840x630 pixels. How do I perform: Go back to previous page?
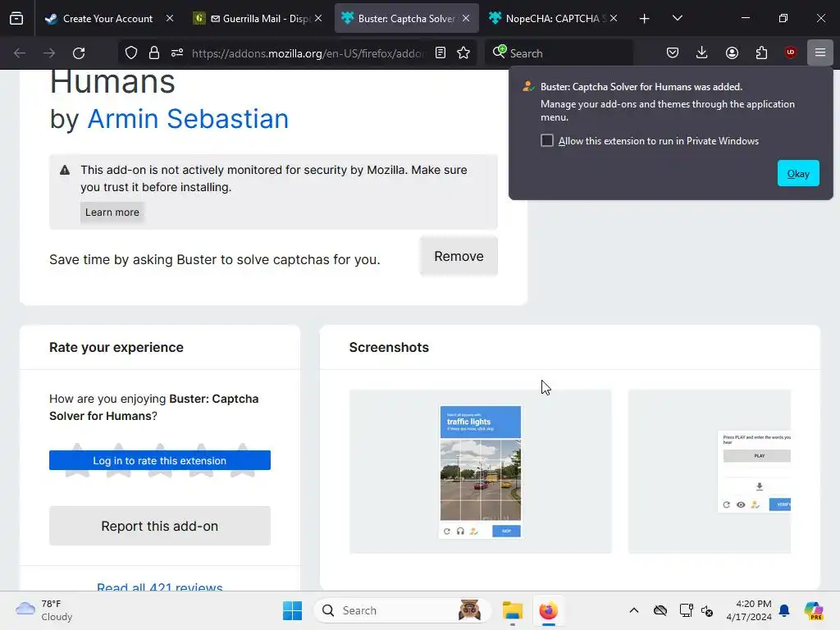(20, 53)
